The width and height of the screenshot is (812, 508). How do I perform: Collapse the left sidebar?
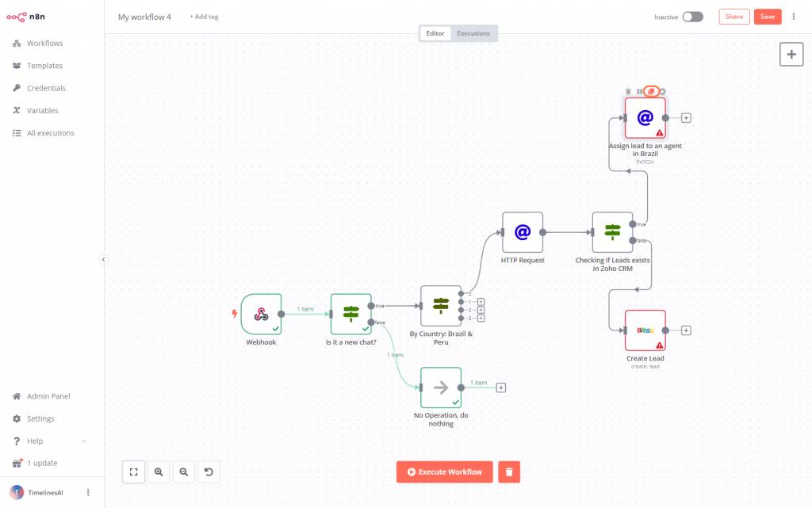click(103, 259)
